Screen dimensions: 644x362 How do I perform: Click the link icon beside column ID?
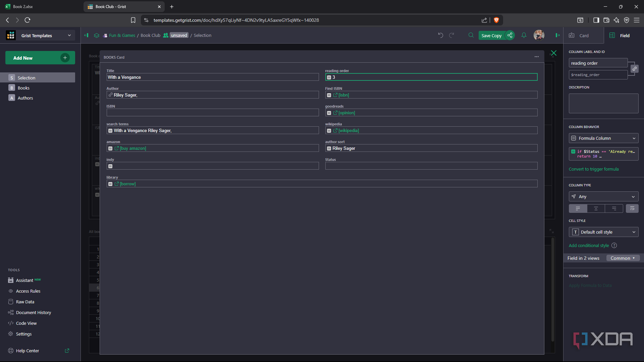click(634, 69)
